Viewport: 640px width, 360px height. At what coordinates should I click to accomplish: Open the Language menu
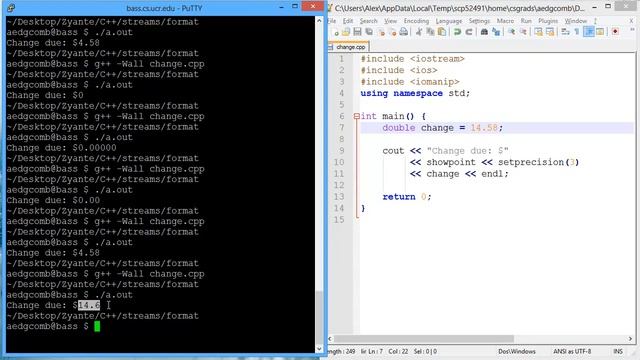[x=449, y=21]
